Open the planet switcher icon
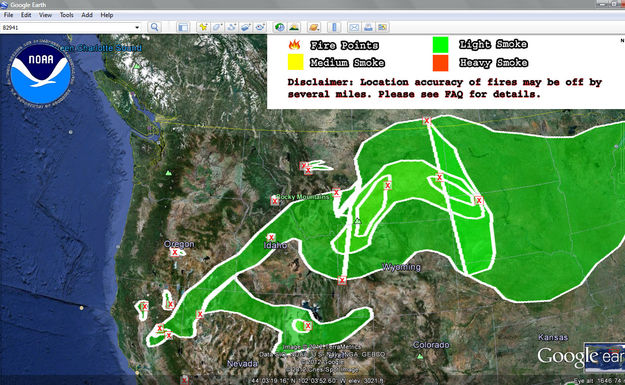 (314, 27)
